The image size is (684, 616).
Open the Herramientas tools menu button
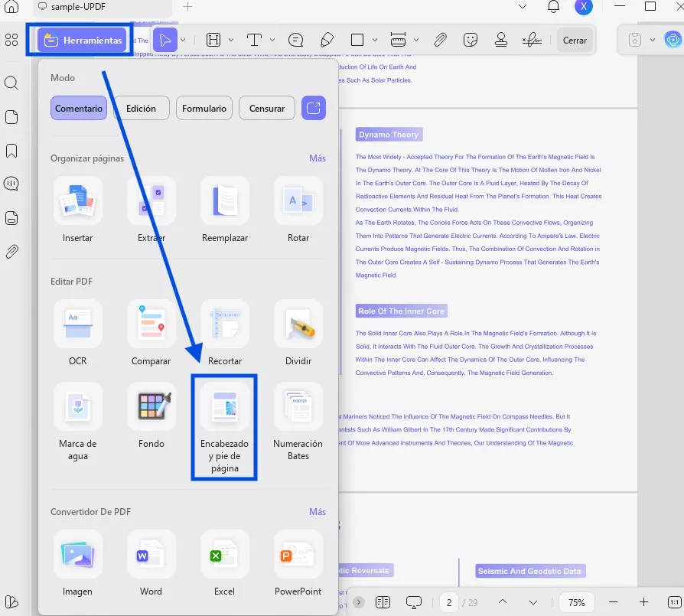tap(82, 40)
